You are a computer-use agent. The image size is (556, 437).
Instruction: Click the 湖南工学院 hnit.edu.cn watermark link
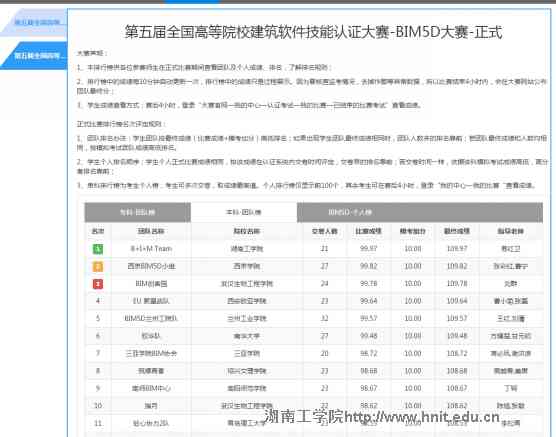382,416
